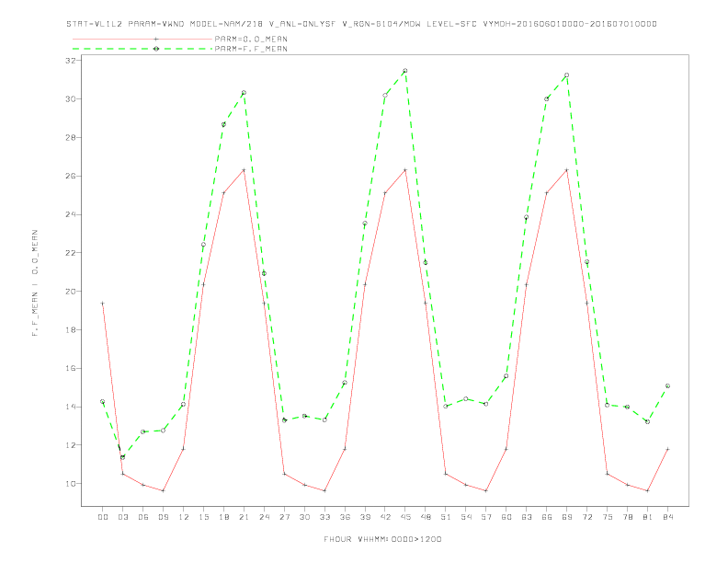
Task: Click the y-axis tick label 32
Action: [x=71, y=61]
